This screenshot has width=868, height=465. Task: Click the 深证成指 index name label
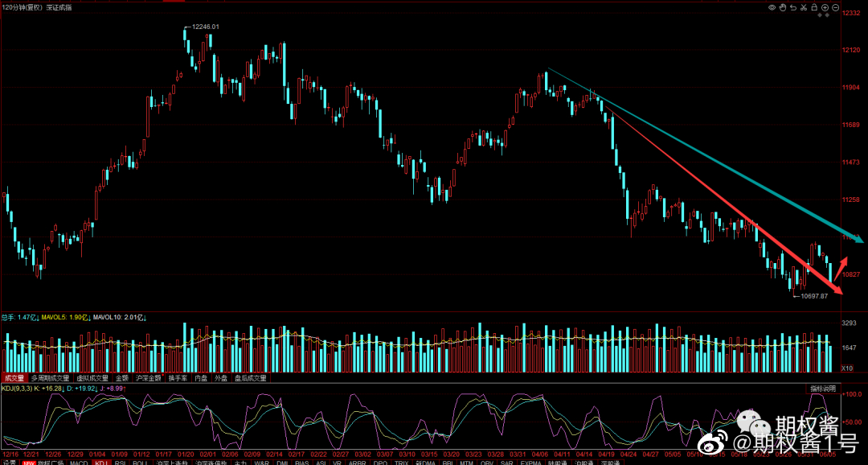click(x=59, y=7)
